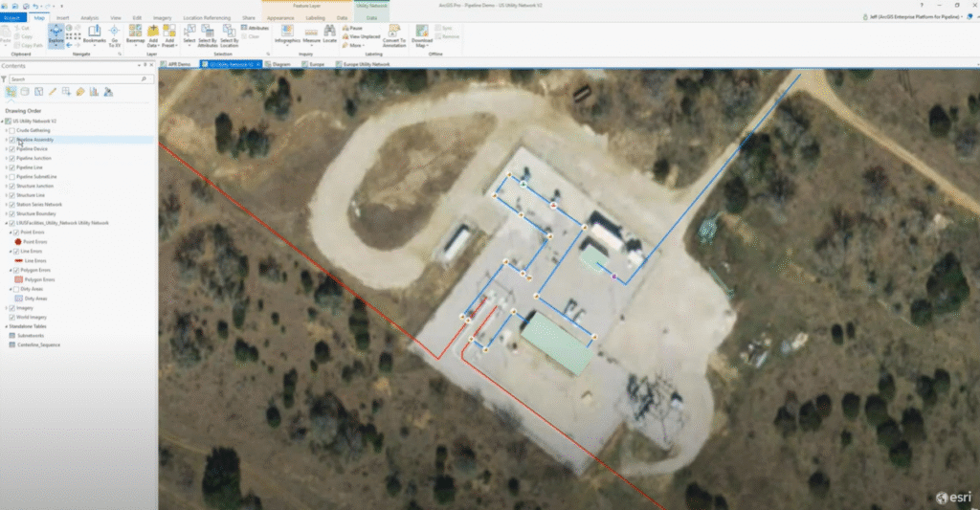
Task: Open Infographics tool
Action: pyautogui.click(x=287, y=35)
